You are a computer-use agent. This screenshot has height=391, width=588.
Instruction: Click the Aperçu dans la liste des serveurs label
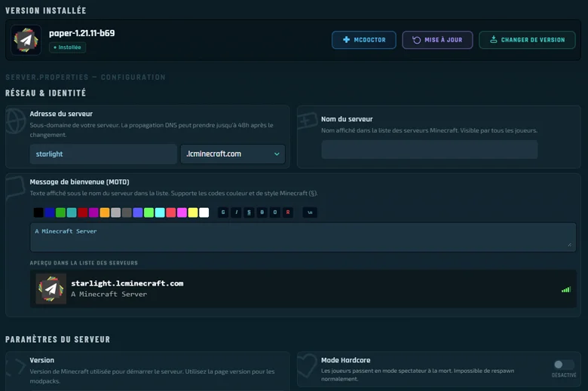[84, 263]
